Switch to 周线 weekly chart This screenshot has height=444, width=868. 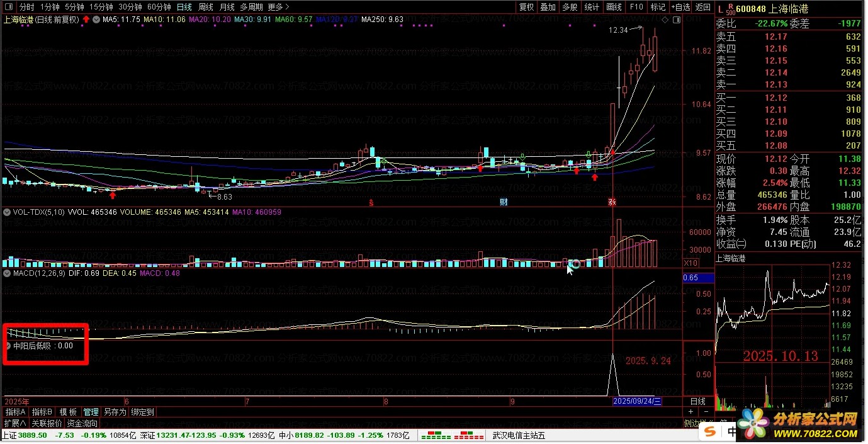[205, 7]
